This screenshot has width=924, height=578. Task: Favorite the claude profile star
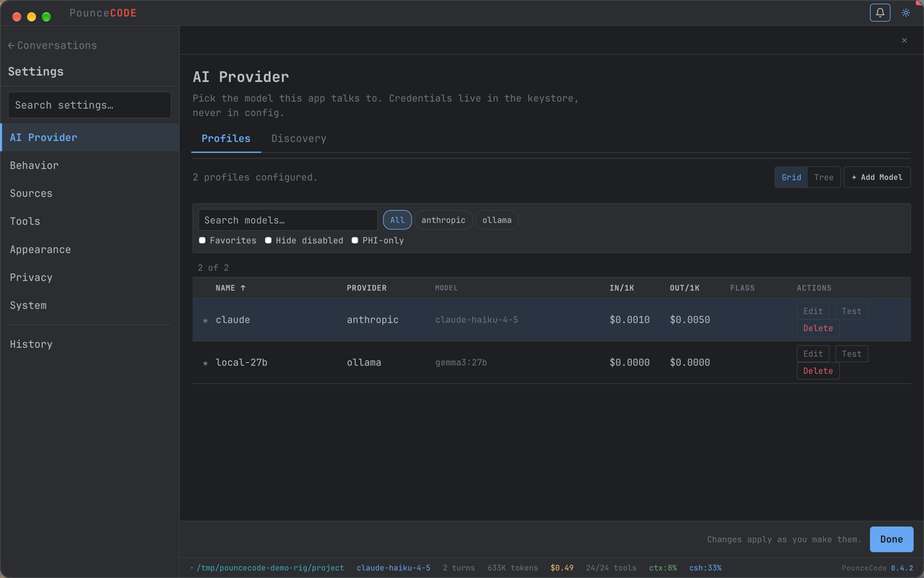point(205,320)
